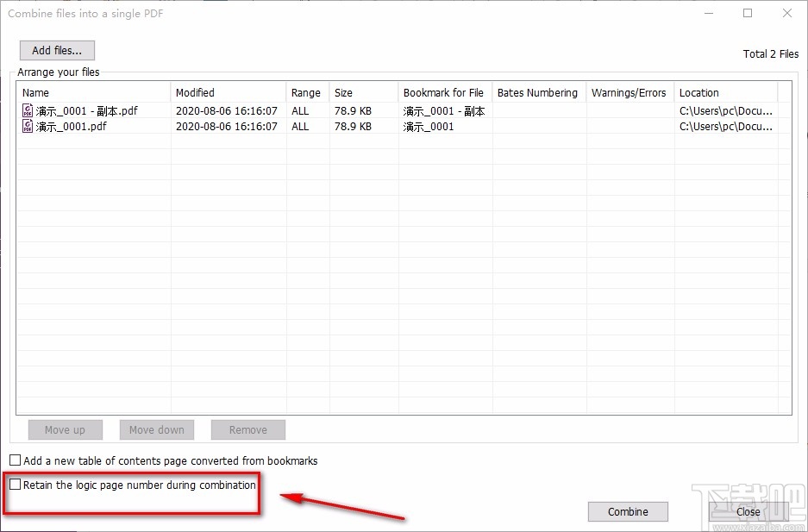Screen dimensions: 808x532
Task: Click the Combine button
Action: pyautogui.click(x=628, y=511)
